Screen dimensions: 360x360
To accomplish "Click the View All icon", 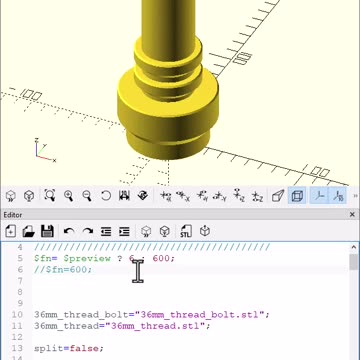I will pyautogui.click(x=50, y=196).
